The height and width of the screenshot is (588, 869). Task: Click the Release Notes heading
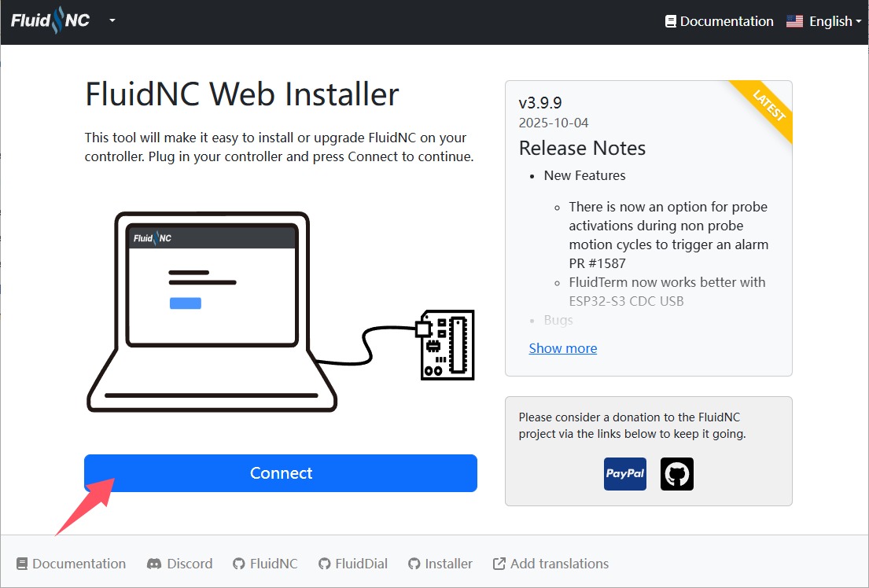pos(582,148)
